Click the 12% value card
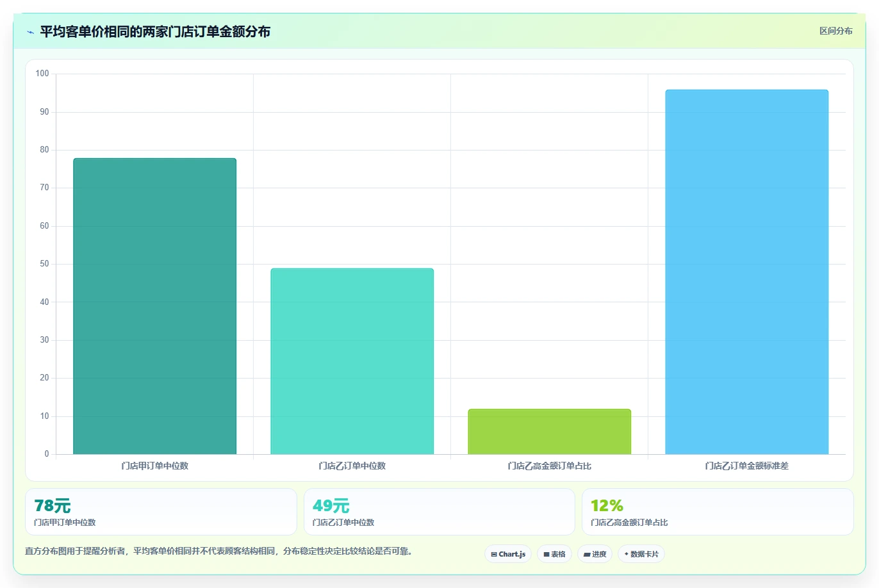 coord(718,512)
